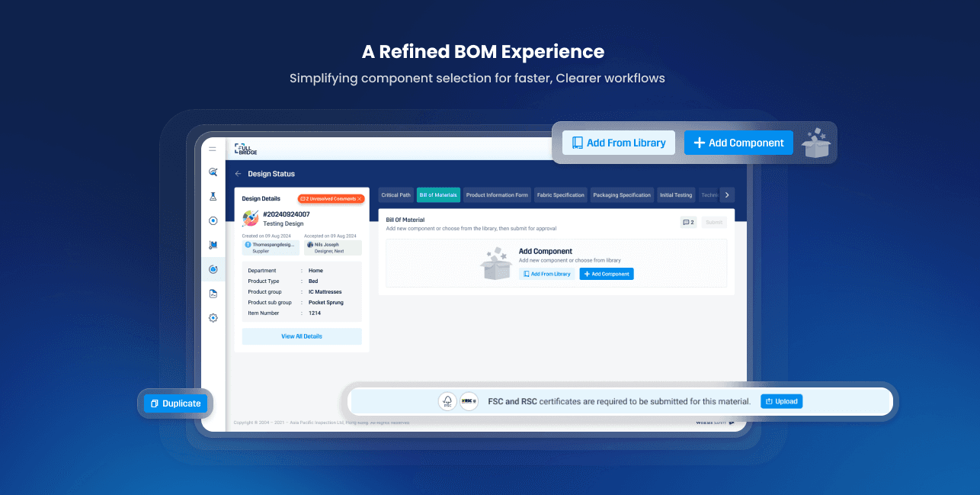
Task: Go back using the Design Status arrow
Action: [238, 174]
